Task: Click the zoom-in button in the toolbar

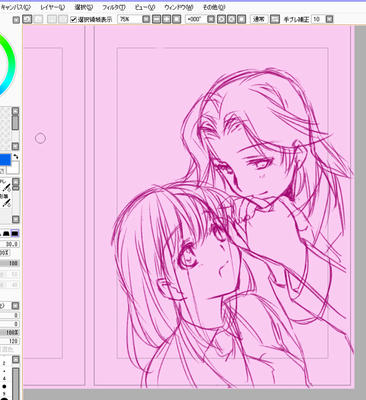Action: 166,19
